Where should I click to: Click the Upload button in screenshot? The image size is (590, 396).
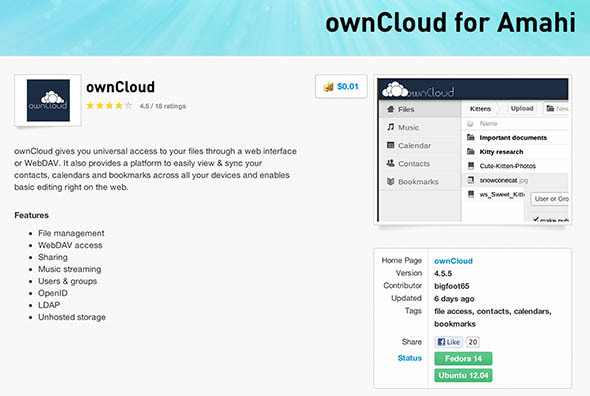(522, 108)
